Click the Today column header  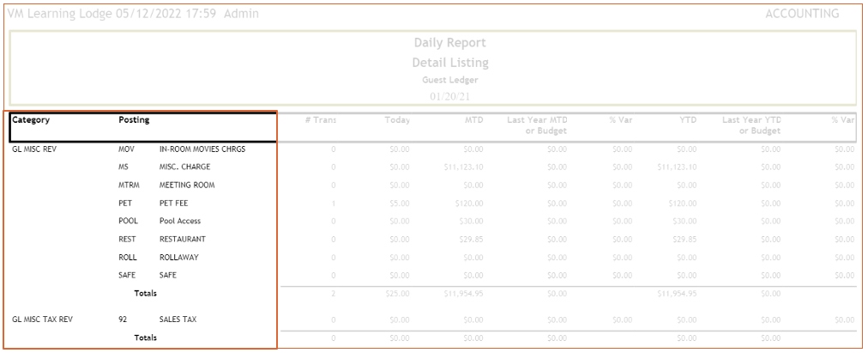[398, 120]
